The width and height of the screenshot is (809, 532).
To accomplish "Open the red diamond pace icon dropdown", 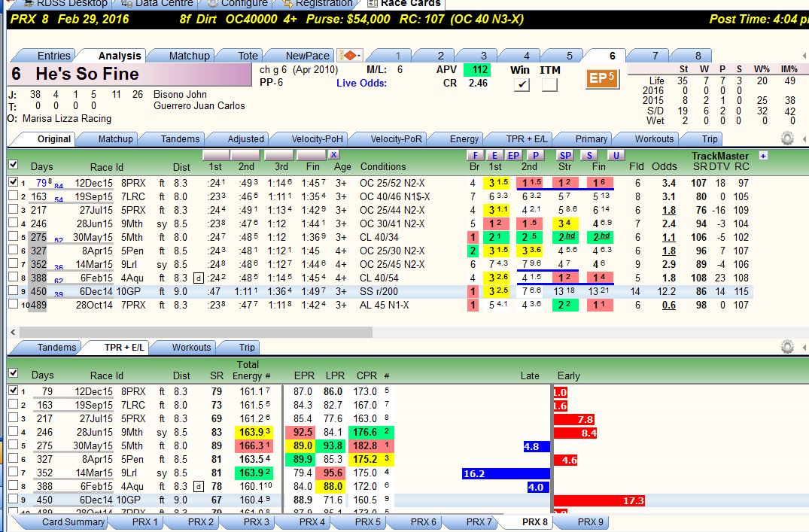I will coord(350,55).
